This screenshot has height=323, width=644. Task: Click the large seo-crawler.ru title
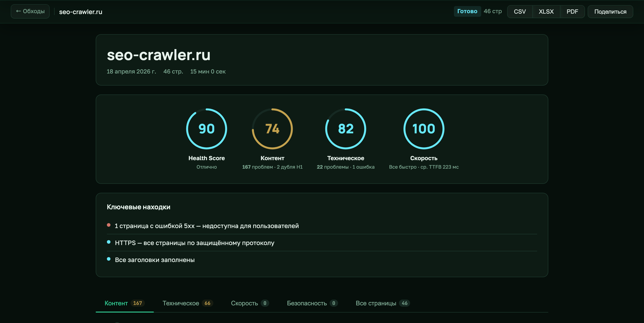tap(159, 55)
